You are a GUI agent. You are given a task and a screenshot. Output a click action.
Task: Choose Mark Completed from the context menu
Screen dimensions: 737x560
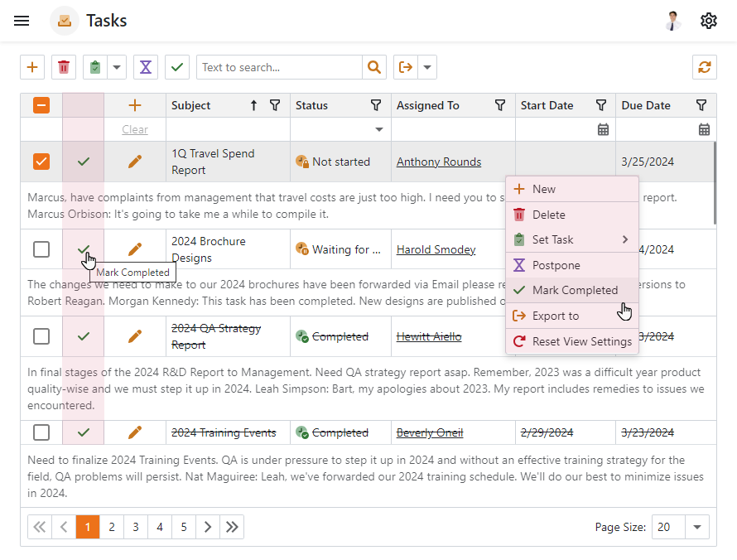[572, 290]
